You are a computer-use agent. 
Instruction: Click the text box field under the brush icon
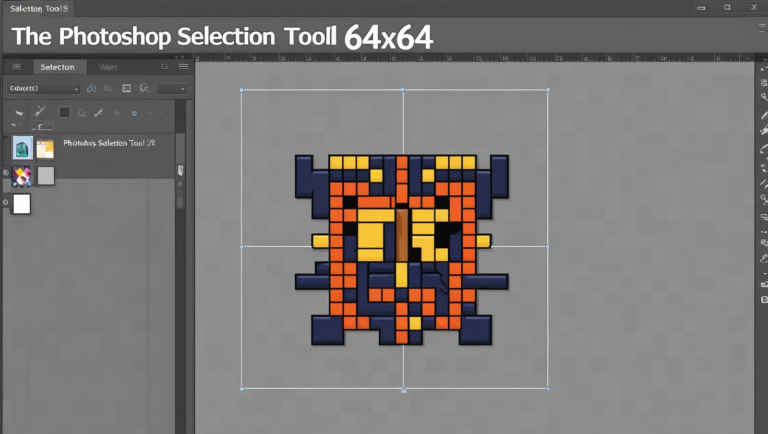pos(42,126)
